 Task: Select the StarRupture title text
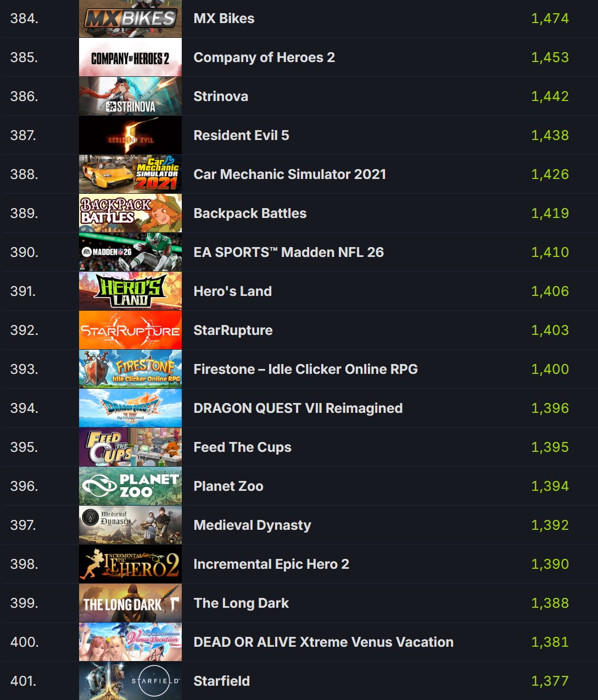pyautogui.click(x=233, y=331)
